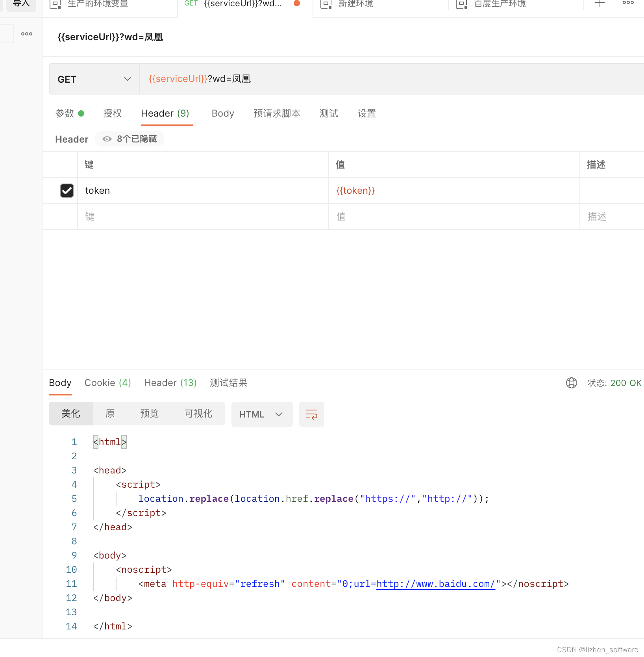
Task: Open the sidebar three-dot options menu
Action: 27,34
